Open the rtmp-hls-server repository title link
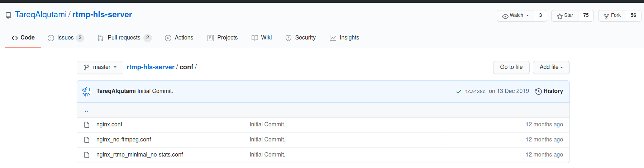Image resolution: width=644 pixels, height=168 pixels. pyautogui.click(x=102, y=15)
